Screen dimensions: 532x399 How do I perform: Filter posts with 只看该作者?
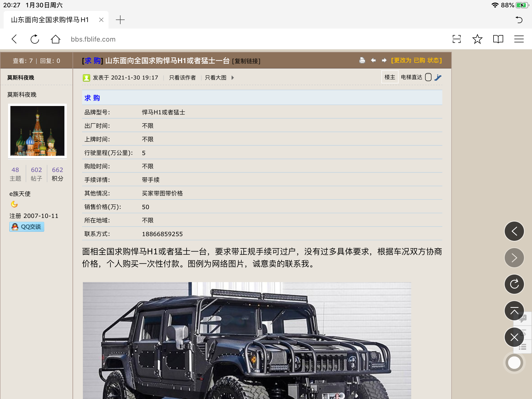tap(182, 78)
